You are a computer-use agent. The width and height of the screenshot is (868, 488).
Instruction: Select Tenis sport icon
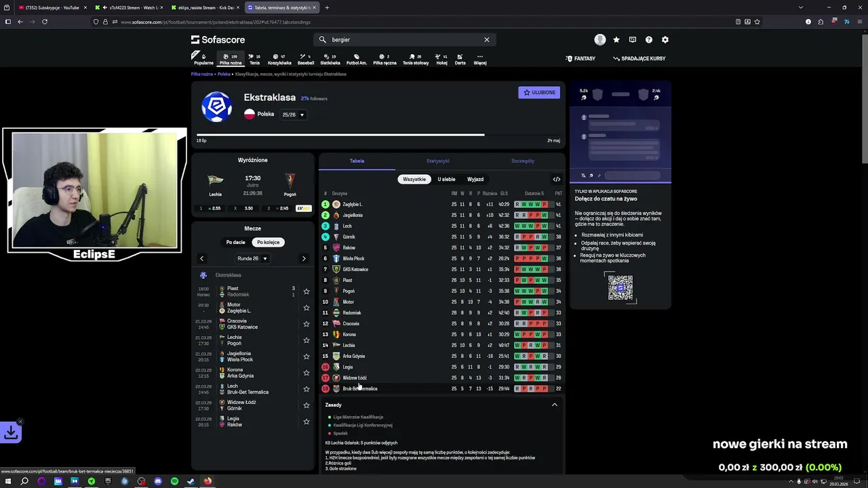(254, 59)
